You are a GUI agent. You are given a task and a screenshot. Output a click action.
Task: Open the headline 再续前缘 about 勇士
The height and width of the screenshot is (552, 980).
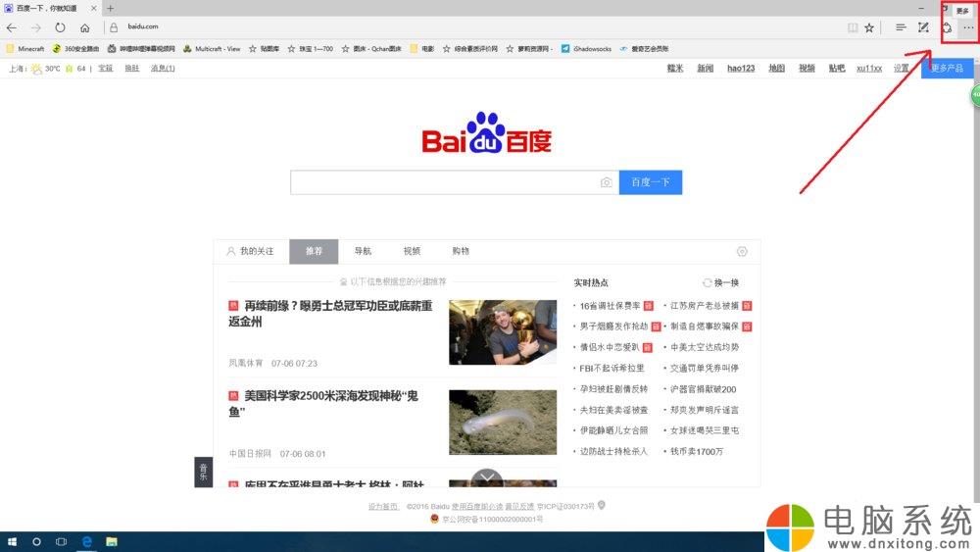[x=330, y=314]
